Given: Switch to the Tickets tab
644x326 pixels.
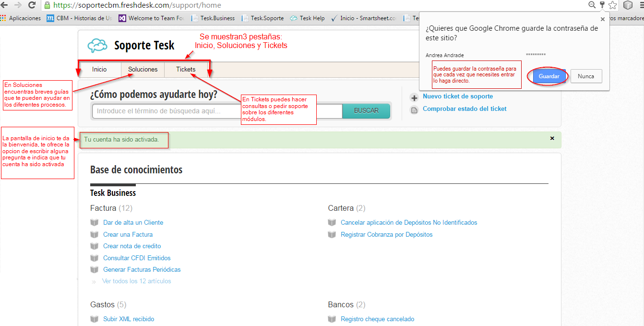Looking at the screenshot, I should tap(186, 69).
